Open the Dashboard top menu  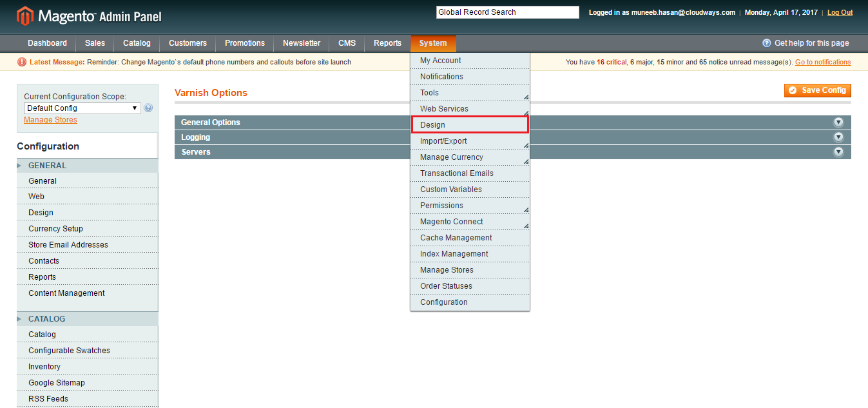(47, 43)
